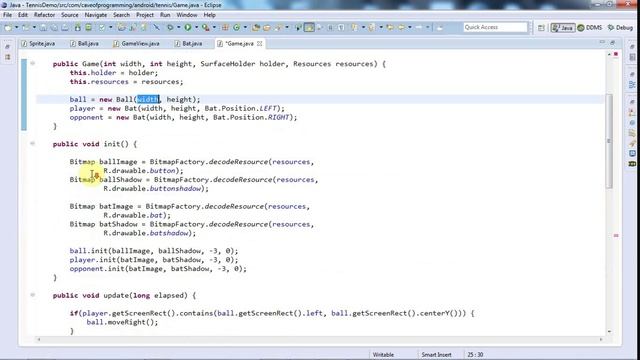Maximize the editor area
The height and width of the screenshot is (360, 640).
[612, 43]
